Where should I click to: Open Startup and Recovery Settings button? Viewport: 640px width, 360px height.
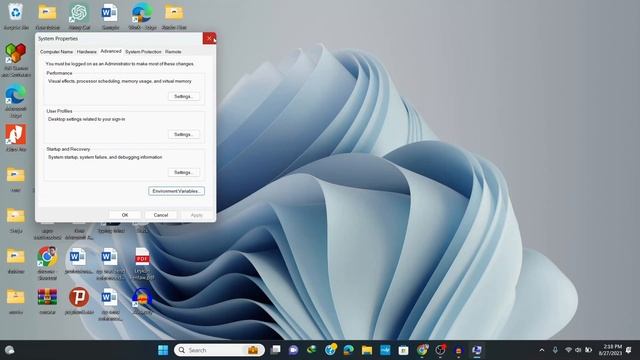tap(184, 172)
